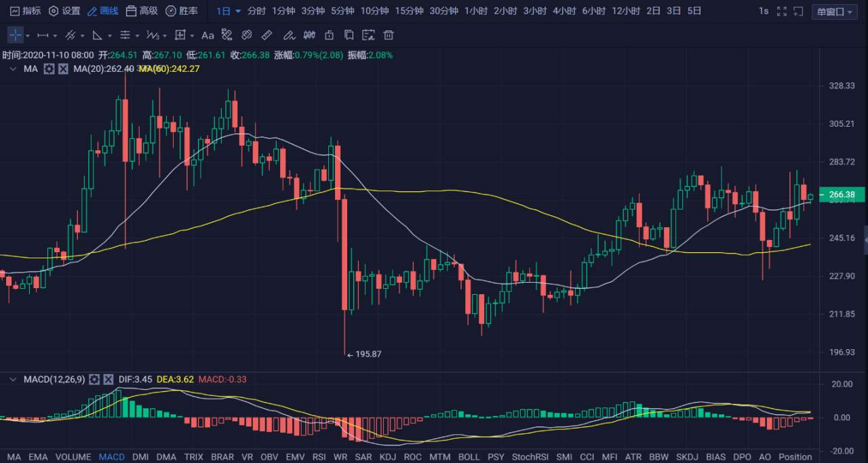Collapse the MA indicator chevron
Viewport: 868px width, 463px height.
click(x=12, y=68)
